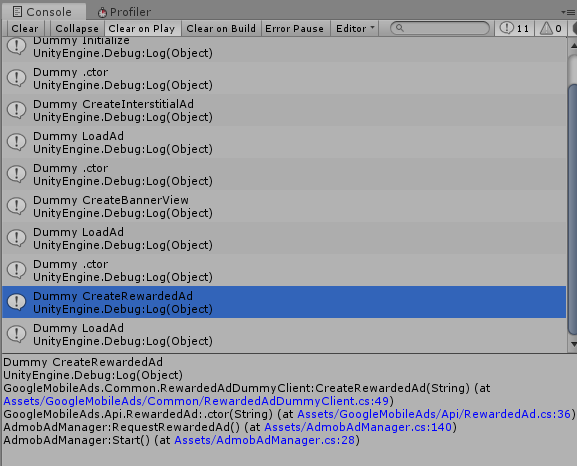The image size is (577, 466).
Task: Click the Profiler tab stopwatch icon
Action: [102, 13]
